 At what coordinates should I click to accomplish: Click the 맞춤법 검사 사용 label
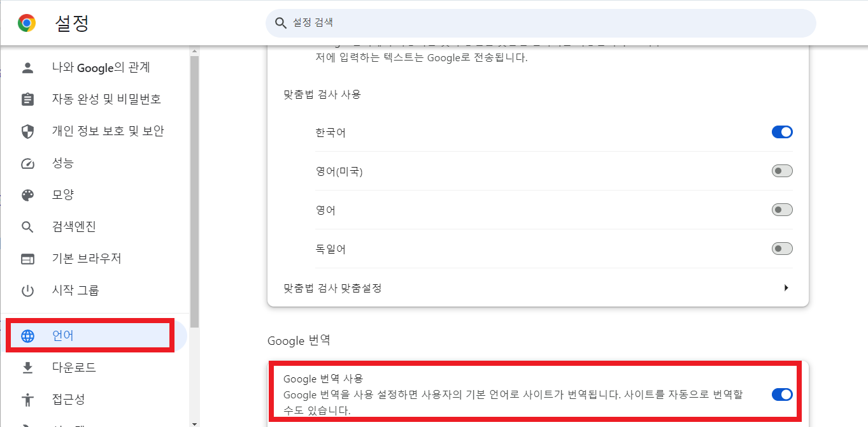pyautogui.click(x=322, y=94)
